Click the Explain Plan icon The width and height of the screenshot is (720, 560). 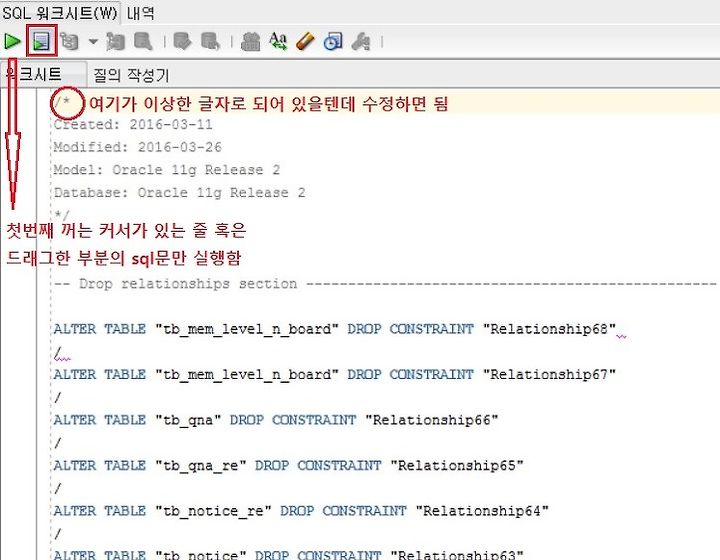coord(69,41)
